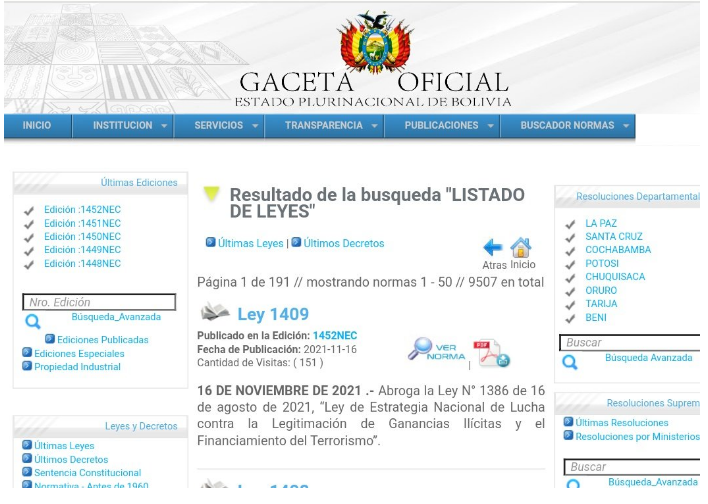Click the search magnifier under Nro. Edición
Image resolution: width=708 pixels, height=504 pixels.
point(33,321)
